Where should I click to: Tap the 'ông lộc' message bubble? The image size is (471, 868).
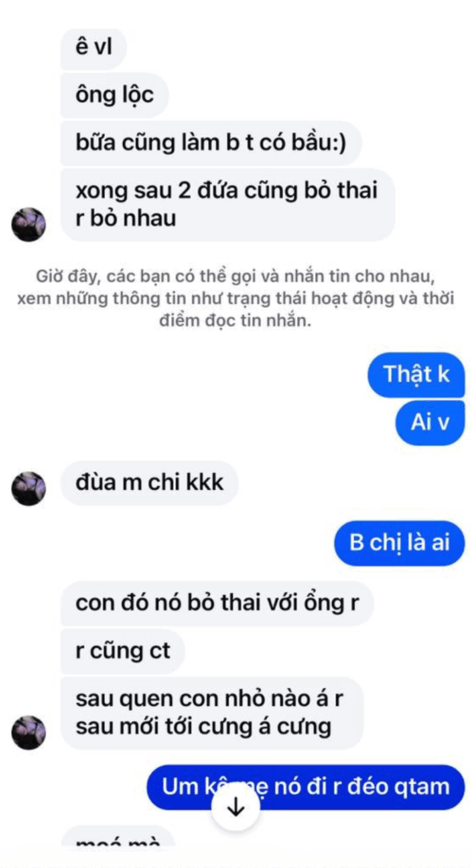114,96
